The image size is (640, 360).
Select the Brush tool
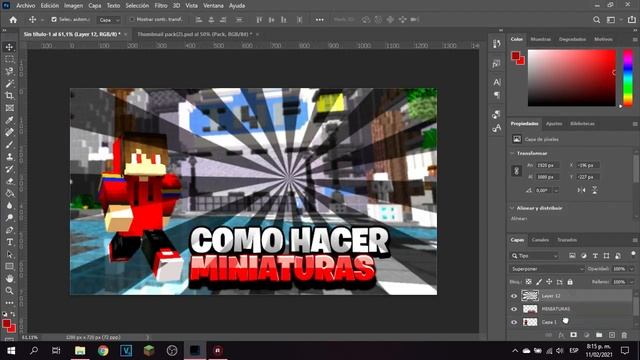[x=9, y=144]
